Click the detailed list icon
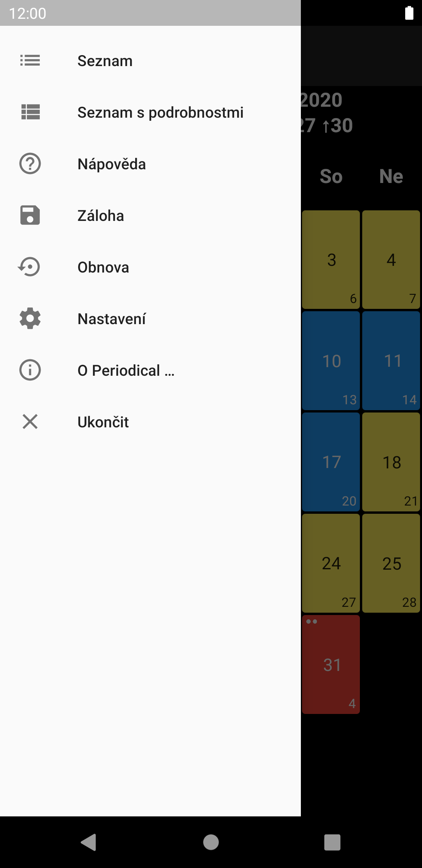 point(30,112)
